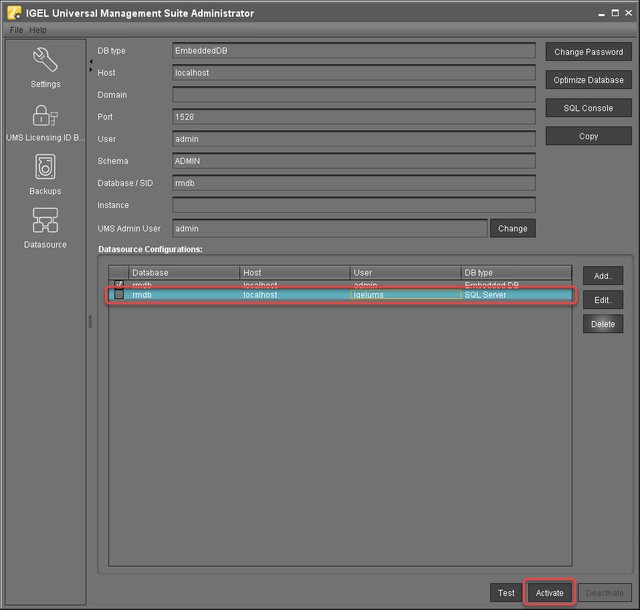Select the Backups disk icon
The image size is (640, 610).
[x=45, y=167]
